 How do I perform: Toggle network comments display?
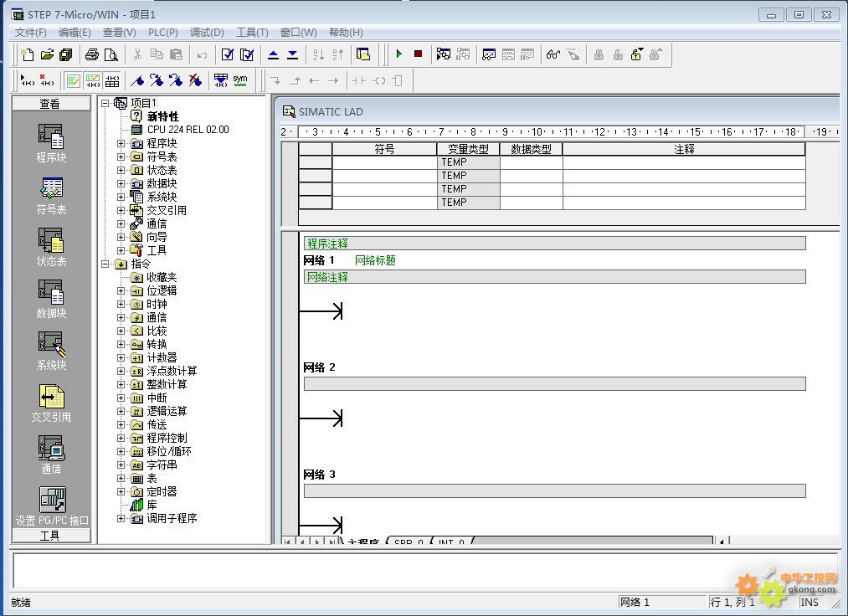[x=92, y=80]
